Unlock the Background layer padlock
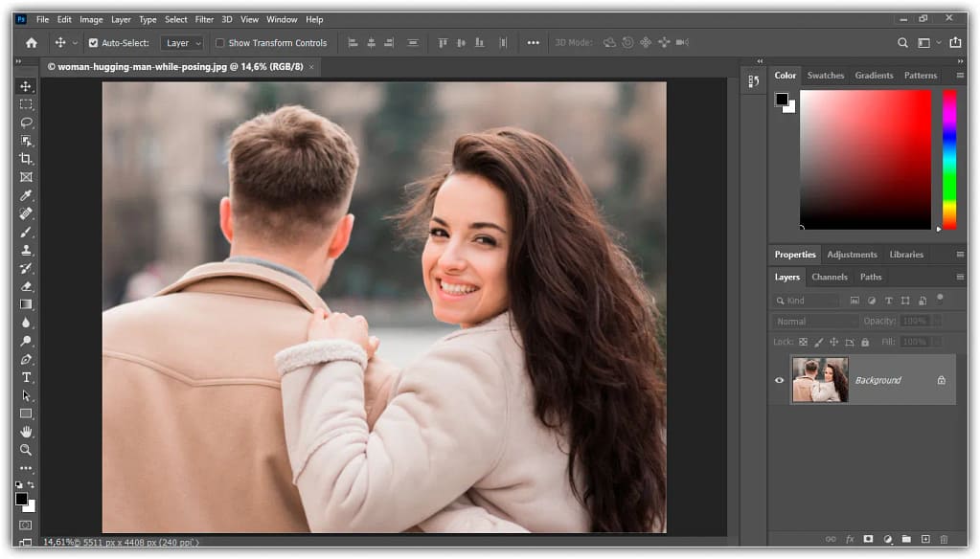 [x=942, y=380]
